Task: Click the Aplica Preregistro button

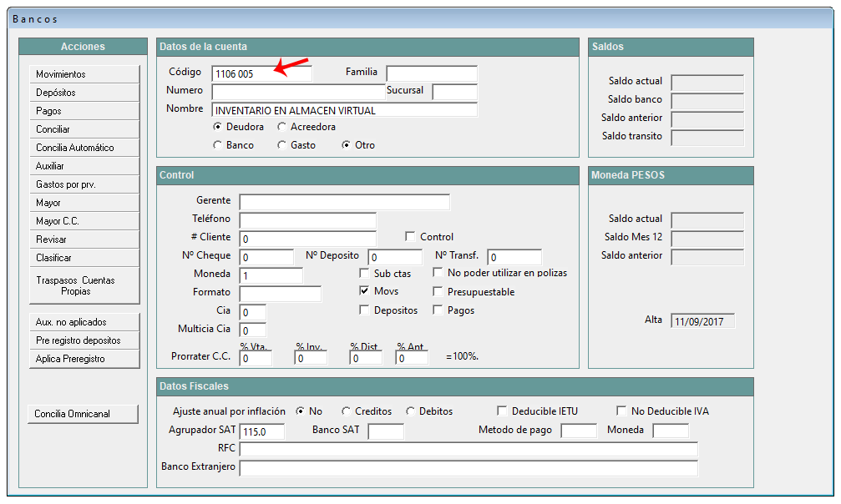Action: 84,359
